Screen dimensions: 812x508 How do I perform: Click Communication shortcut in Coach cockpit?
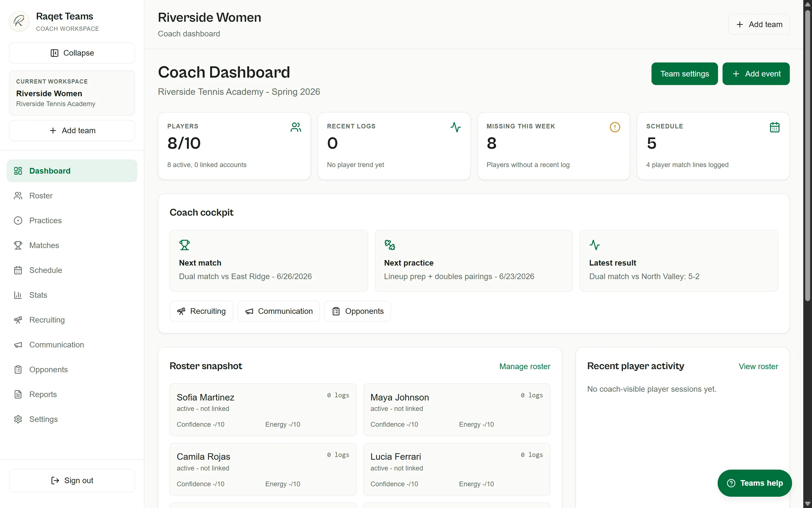point(279,311)
